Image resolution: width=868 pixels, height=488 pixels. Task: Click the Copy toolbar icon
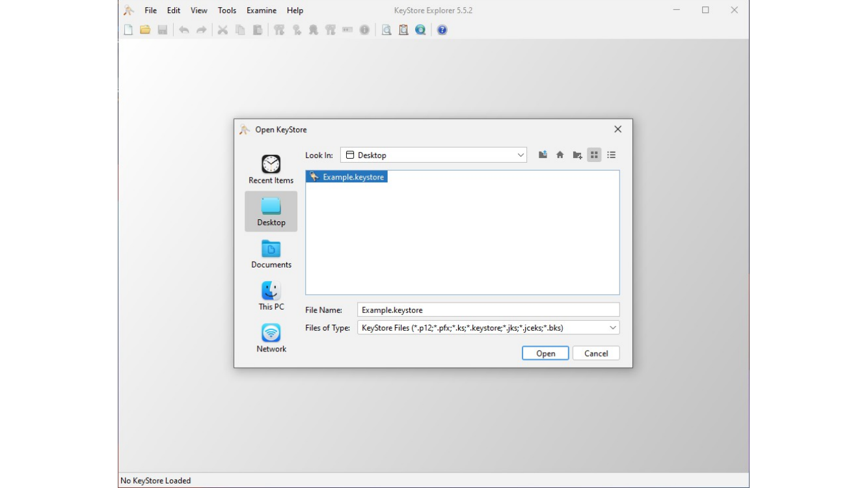coord(240,30)
